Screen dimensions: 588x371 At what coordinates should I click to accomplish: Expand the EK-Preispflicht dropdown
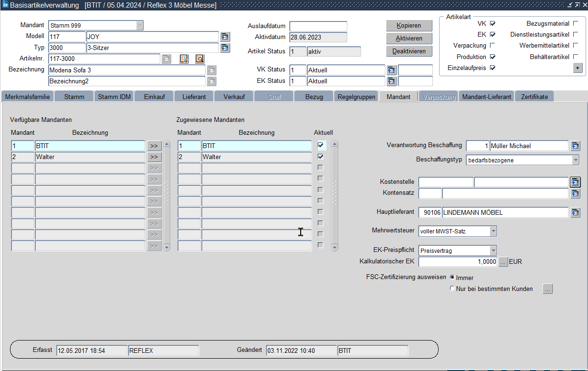pyautogui.click(x=493, y=251)
